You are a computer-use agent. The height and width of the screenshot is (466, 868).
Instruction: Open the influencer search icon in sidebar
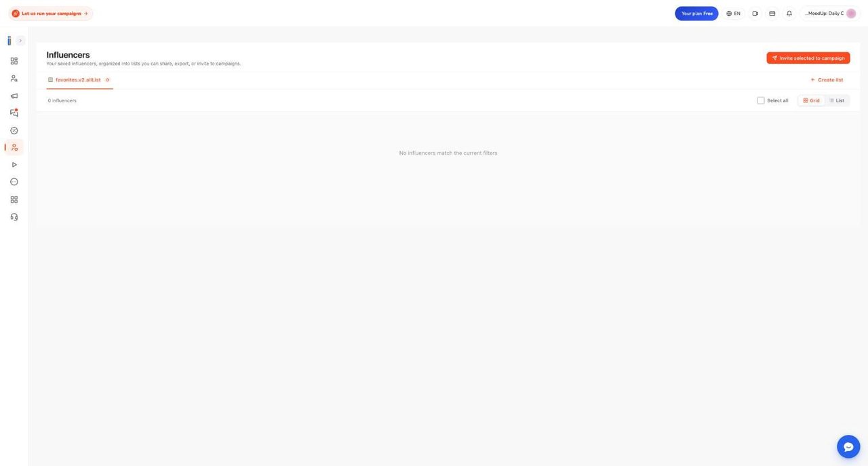pos(14,79)
